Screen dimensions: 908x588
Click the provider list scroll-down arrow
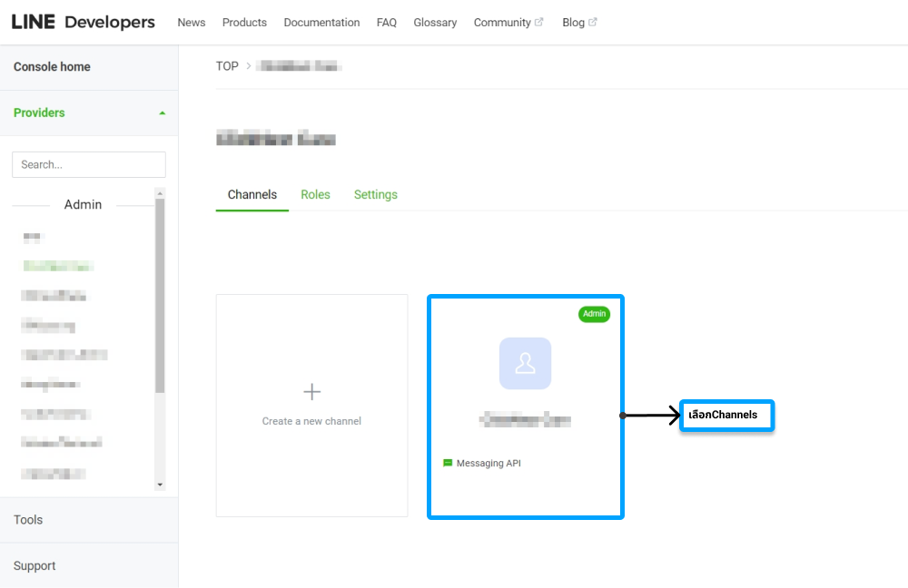point(160,485)
